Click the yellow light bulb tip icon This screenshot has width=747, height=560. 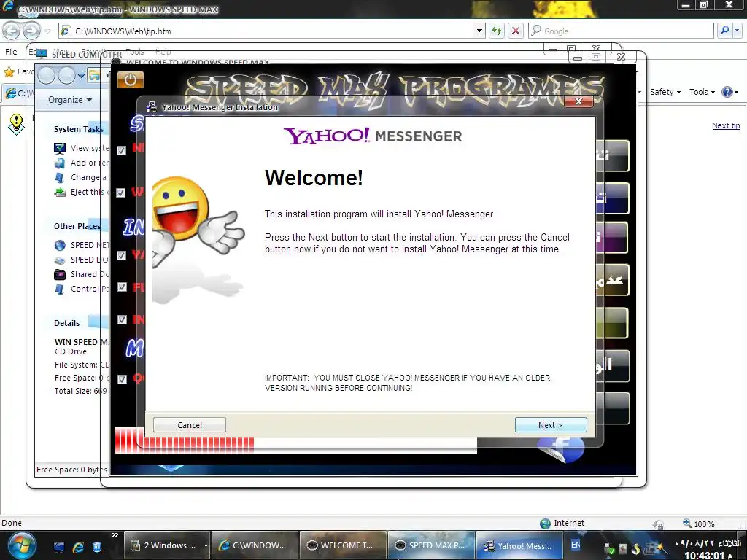click(16, 124)
